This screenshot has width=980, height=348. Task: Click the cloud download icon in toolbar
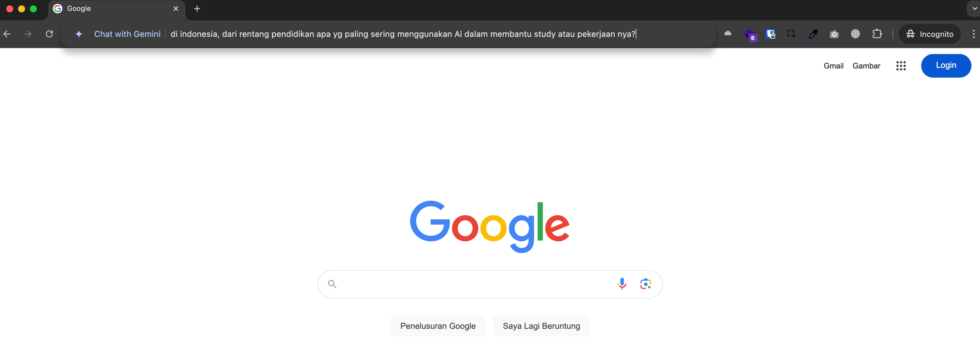(728, 34)
